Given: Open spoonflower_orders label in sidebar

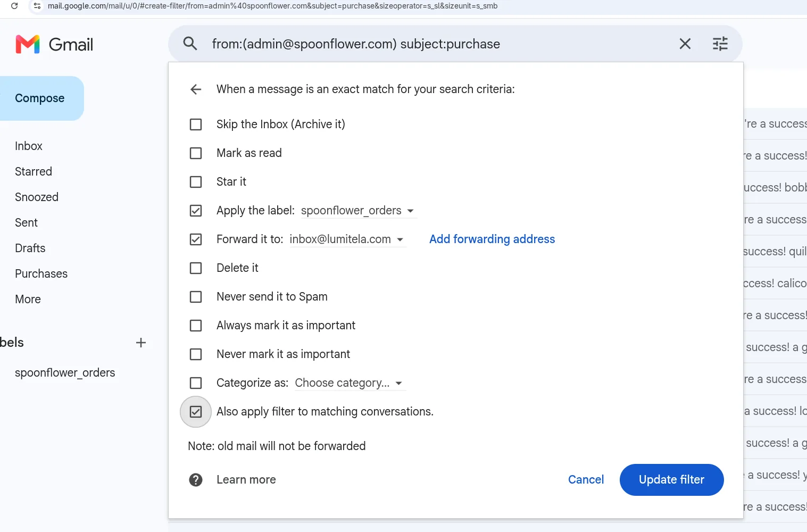Looking at the screenshot, I should (x=65, y=372).
